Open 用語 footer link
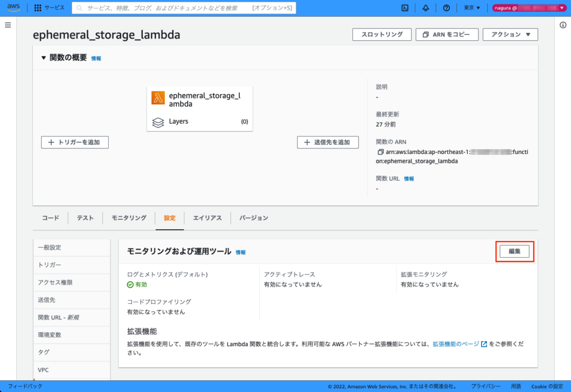Image resolution: width=571 pixels, height=392 pixels. coord(516,386)
